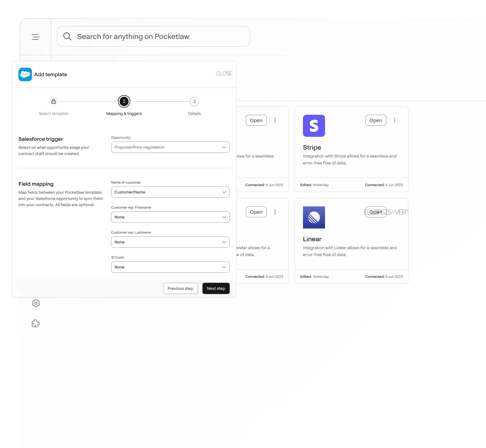Expand the Customer rep. Firstname dropdown
Screen dimensions: 486x448
(170, 217)
